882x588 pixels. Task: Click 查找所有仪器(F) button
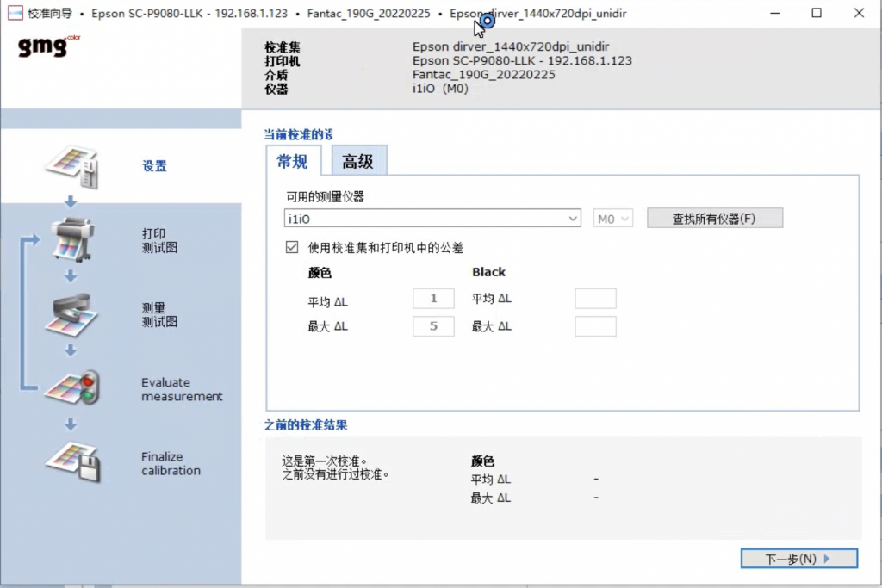(x=714, y=218)
